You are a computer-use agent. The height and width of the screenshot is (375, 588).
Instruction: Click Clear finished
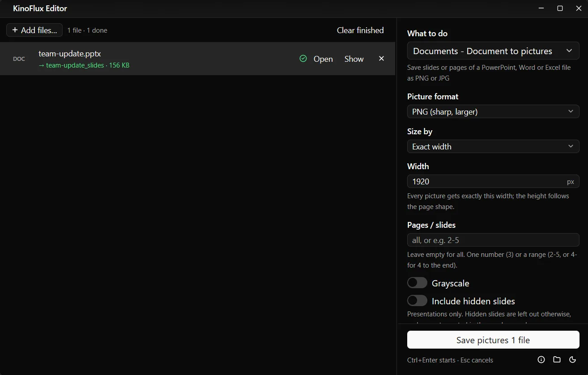360,30
